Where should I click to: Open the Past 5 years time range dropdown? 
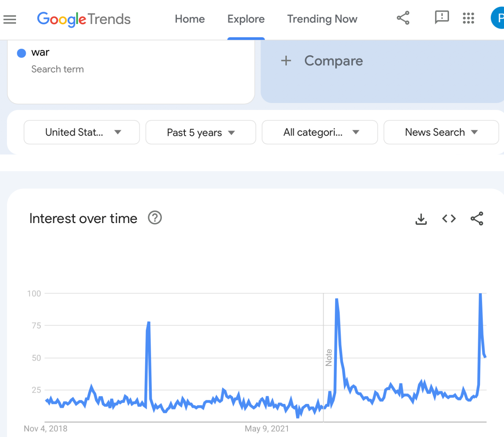(x=201, y=132)
